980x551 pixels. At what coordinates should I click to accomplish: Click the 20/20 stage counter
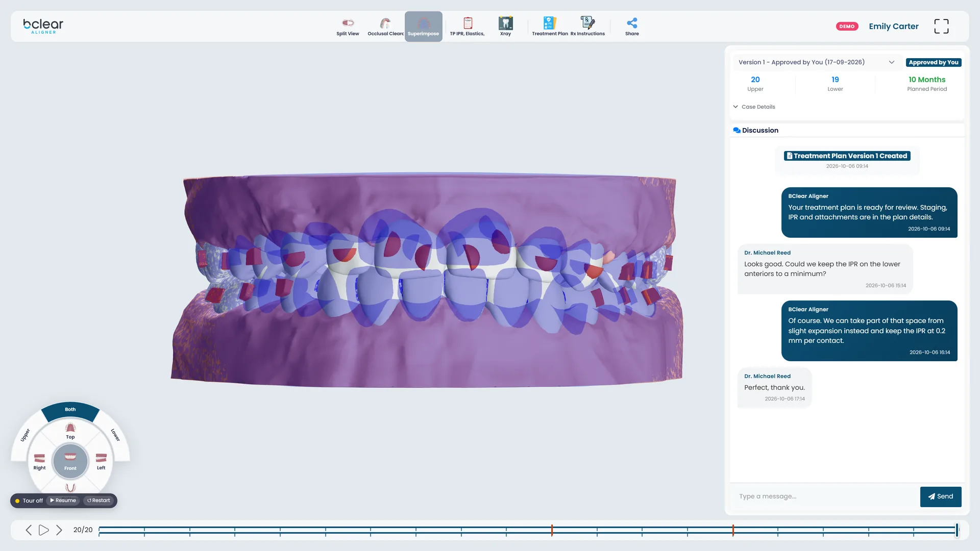(x=83, y=530)
